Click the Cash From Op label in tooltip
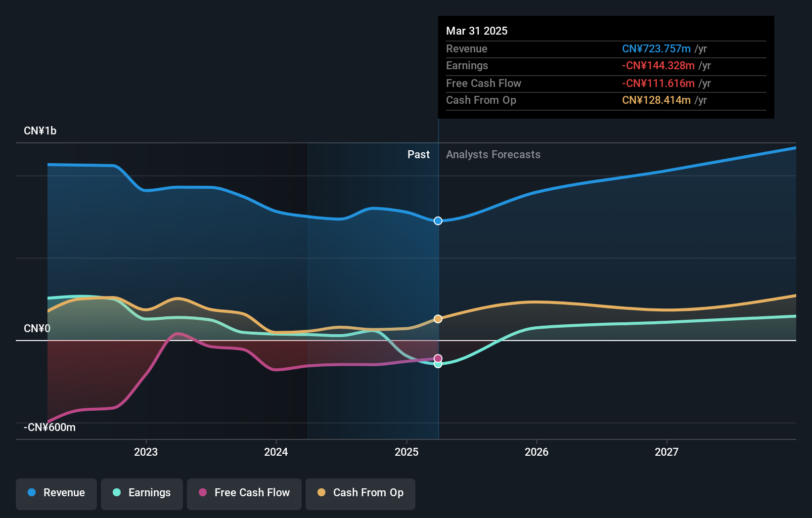 (x=481, y=100)
